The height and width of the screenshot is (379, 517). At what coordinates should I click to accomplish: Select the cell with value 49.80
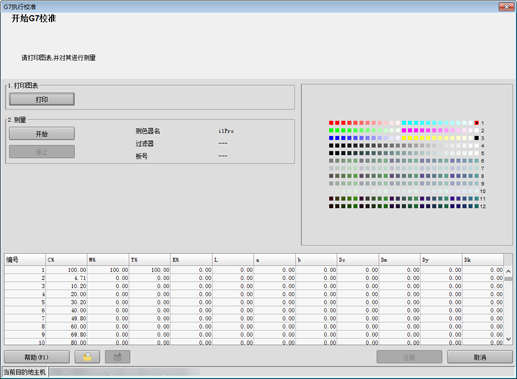pos(66,318)
